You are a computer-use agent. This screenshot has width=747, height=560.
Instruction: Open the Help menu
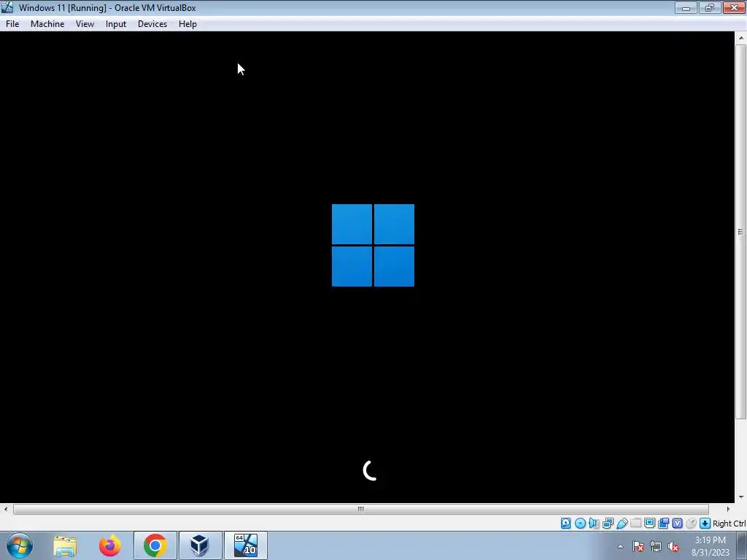click(187, 24)
